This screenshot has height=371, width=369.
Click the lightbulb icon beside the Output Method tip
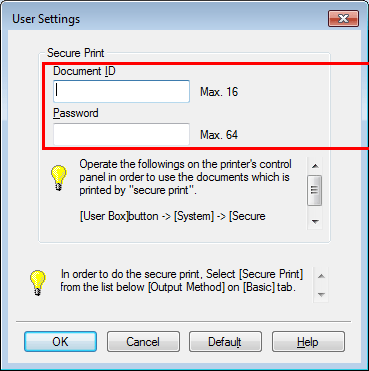tap(38, 283)
